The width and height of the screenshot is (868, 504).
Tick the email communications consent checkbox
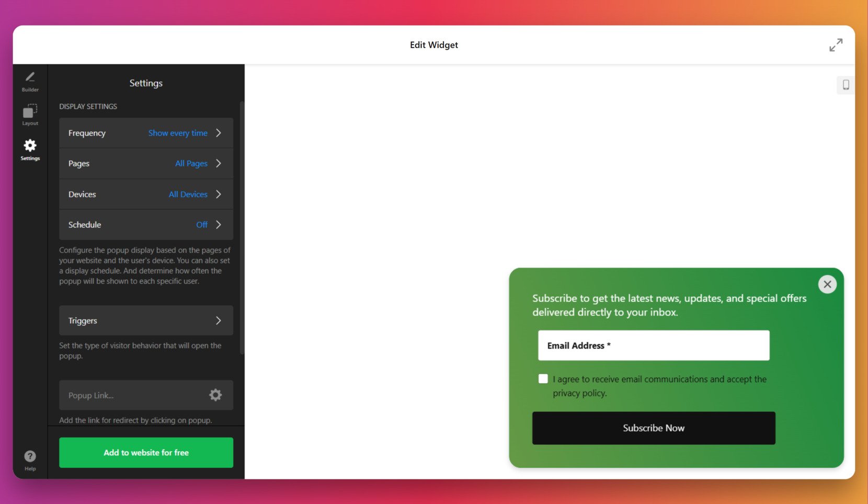click(543, 379)
